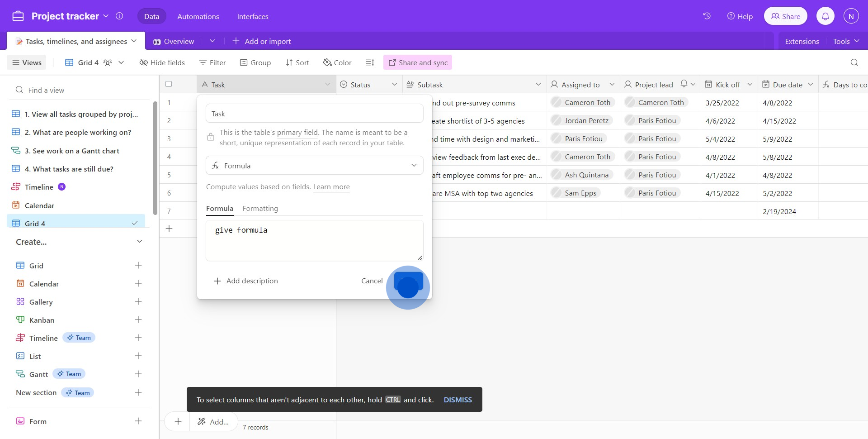Select the Calendar view in sidebar
868x439 pixels.
click(39, 205)
